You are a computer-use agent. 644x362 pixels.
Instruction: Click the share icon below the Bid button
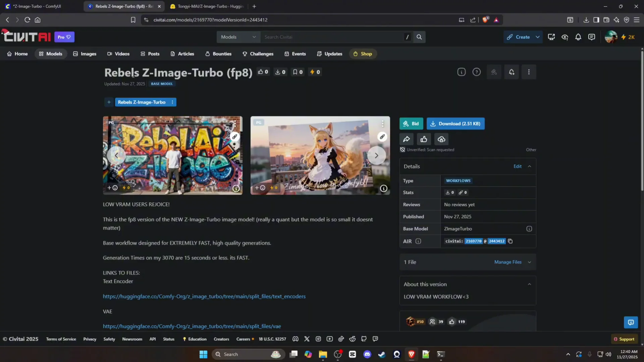click(x=407, y=139)
